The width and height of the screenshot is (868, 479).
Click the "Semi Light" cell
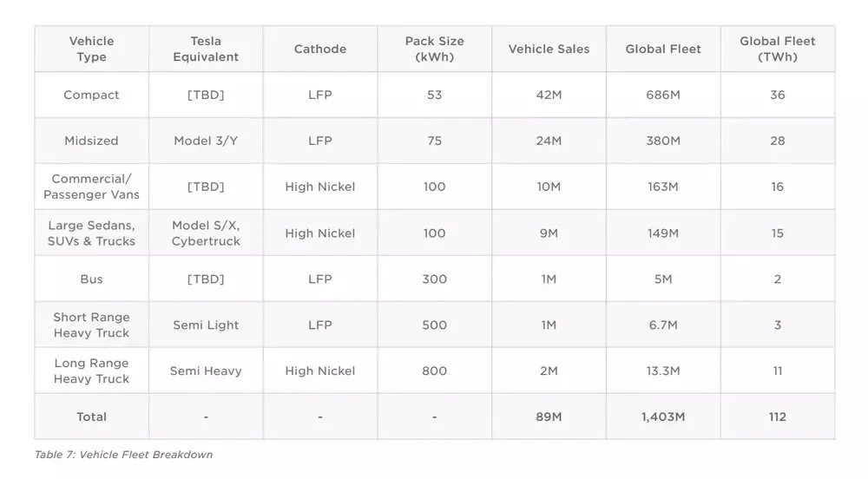coord(206,325)
